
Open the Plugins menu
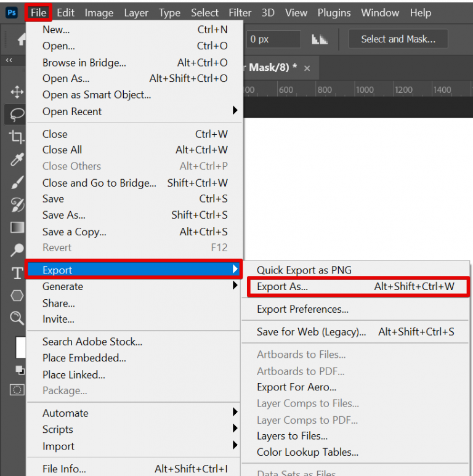pos(334,13)
